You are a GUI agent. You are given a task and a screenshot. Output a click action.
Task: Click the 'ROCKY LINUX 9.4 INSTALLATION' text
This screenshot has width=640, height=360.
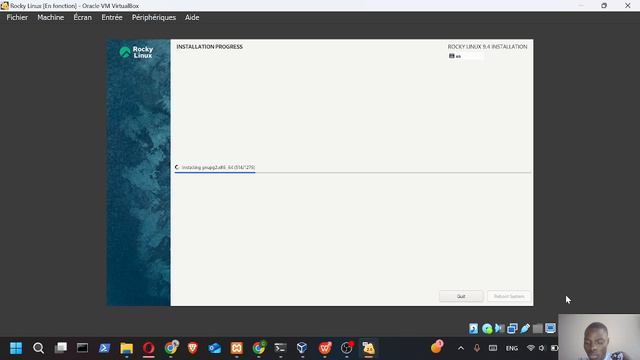coord(487,47)
